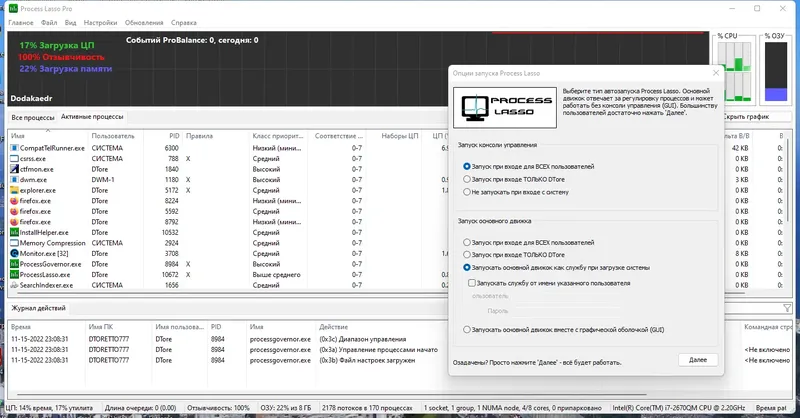Open the Вид menu
The height and width of the screenshot is (418, 800).
(x=70, y=22)
